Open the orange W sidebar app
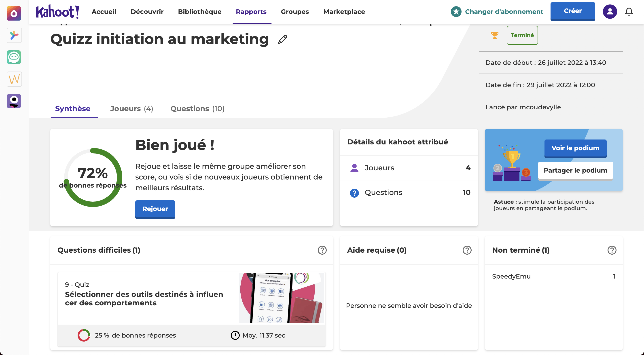This screenshot has height=355, width=644. (14, 79)
